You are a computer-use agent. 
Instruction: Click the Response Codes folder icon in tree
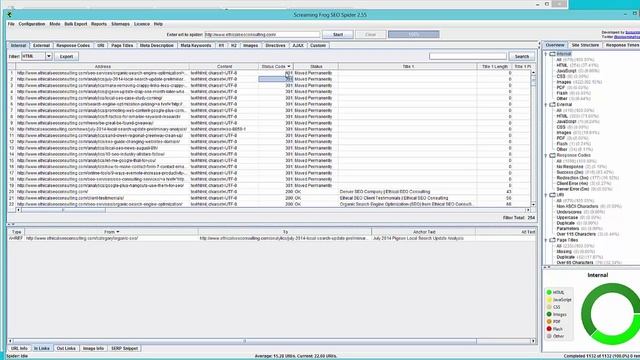pos(552,156)
